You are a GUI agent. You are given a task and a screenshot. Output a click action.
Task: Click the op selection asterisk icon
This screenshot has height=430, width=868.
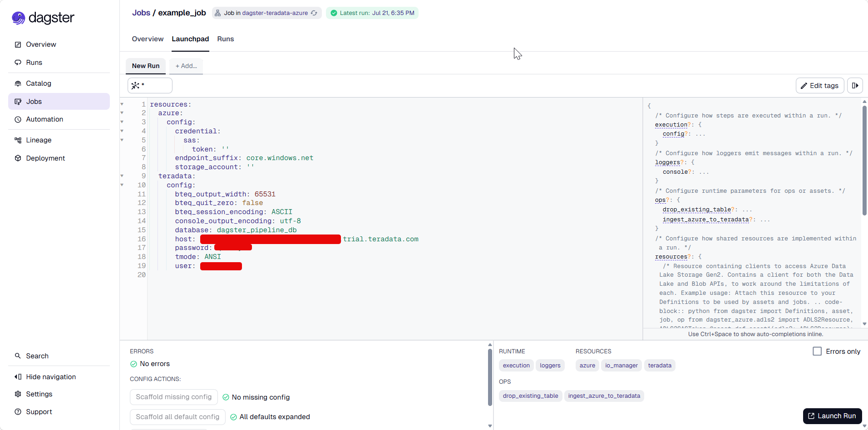135,85
